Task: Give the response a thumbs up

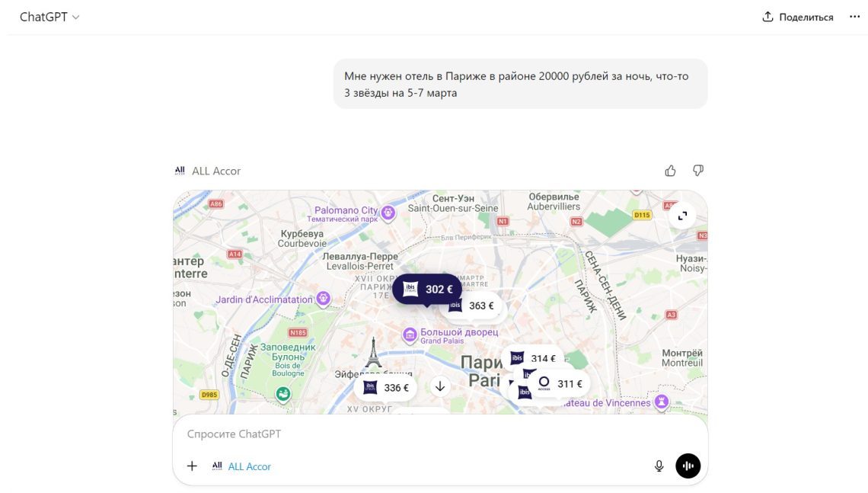Action: 670,171
